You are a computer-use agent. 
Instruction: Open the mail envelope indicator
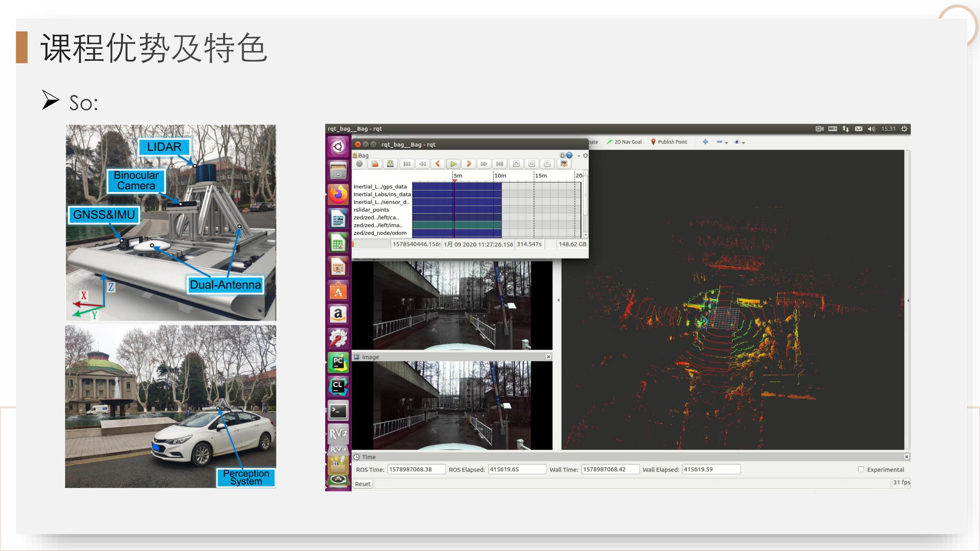pos(858,129)
